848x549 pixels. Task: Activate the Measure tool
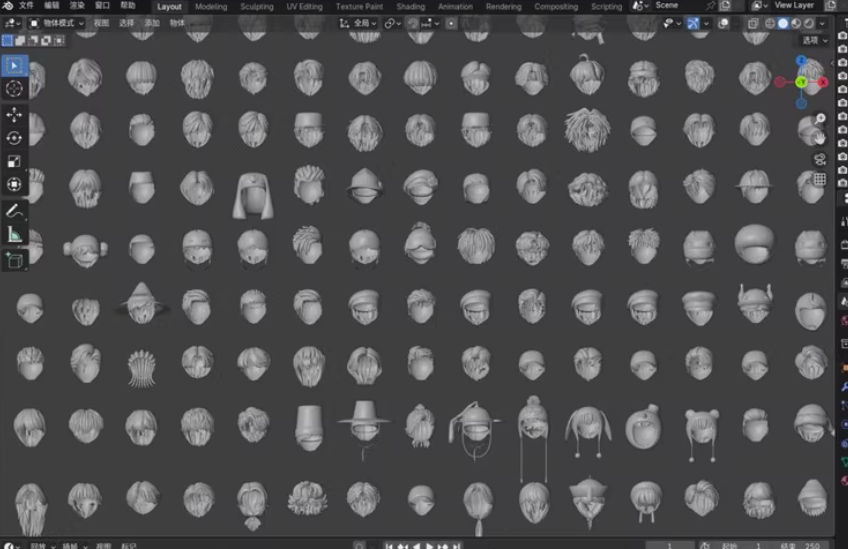(x=14, y=234)
